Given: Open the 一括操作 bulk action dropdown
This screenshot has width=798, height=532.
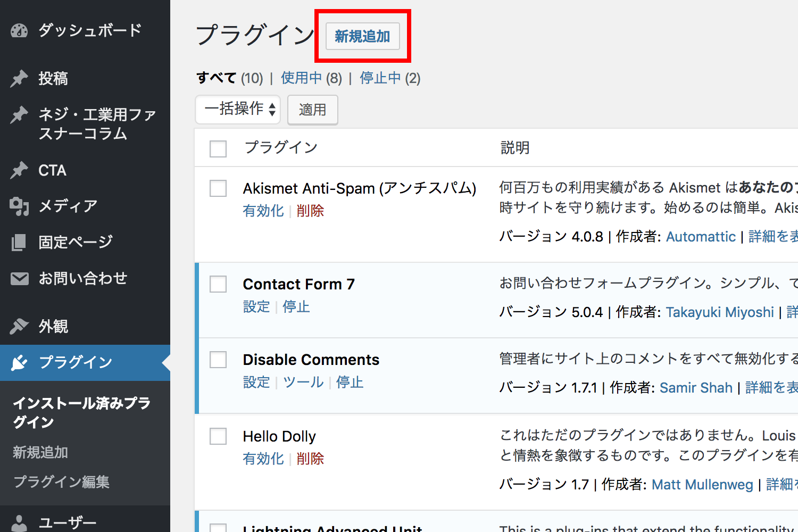Looking at the screenshot, I should coord(238,110).
